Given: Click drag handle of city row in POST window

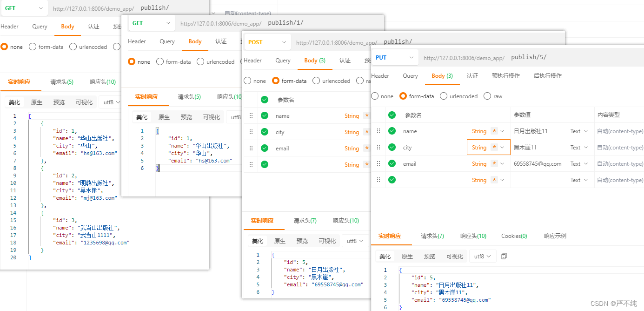Looking at the screenshot, I should (251, 132).
